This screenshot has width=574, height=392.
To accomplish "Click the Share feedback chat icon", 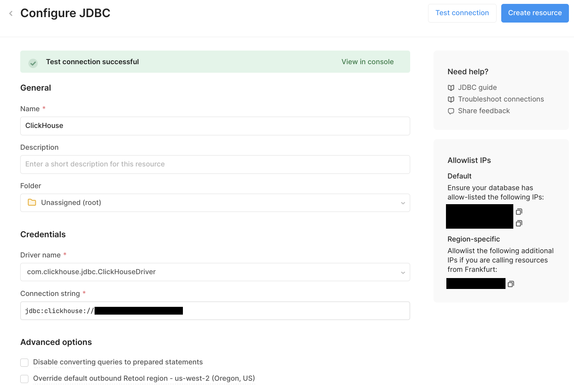I will tap(451, 111).
